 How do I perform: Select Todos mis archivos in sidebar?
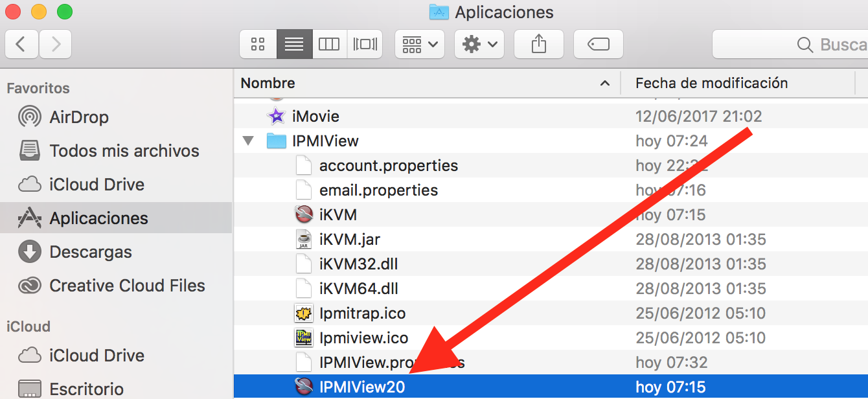pos(124,151)
